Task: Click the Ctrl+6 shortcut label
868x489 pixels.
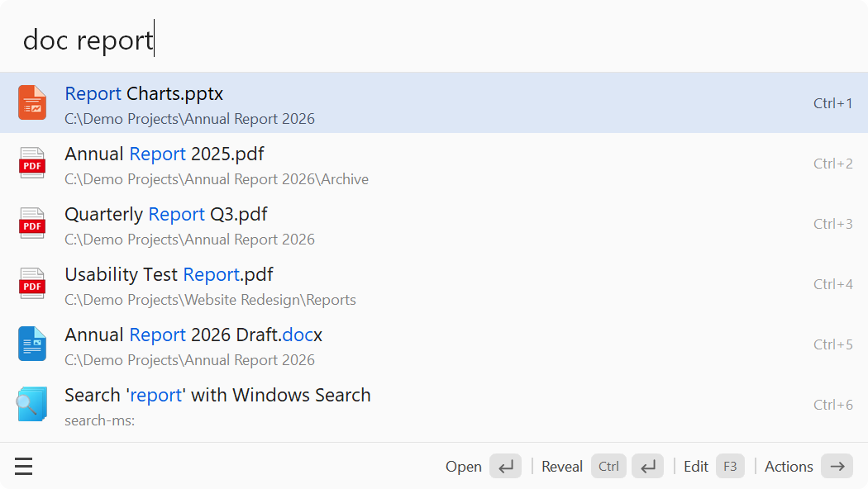Action: [832, 405]
